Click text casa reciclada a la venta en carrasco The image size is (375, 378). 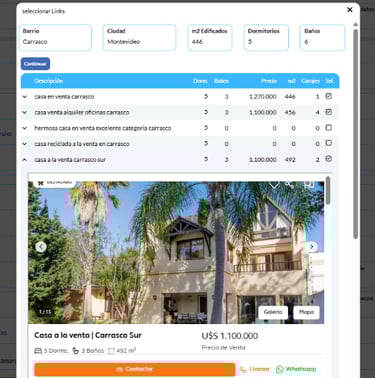click(x=82, y=144)
